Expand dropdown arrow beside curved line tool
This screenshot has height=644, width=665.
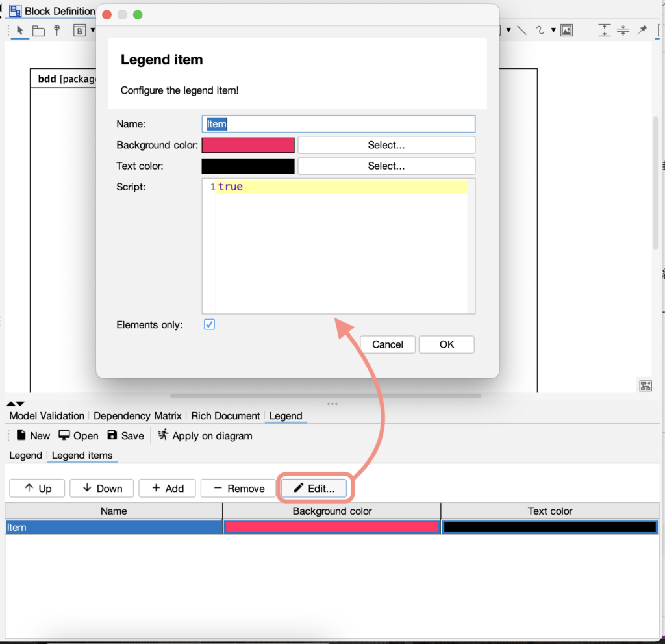point(553,30)
